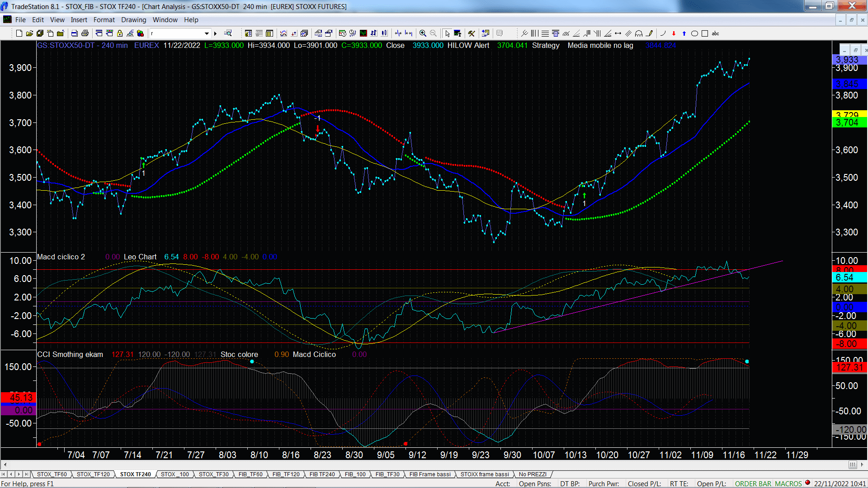Click the Print Preview icon
The image size is (868, 488).
(x=74, y=33)
